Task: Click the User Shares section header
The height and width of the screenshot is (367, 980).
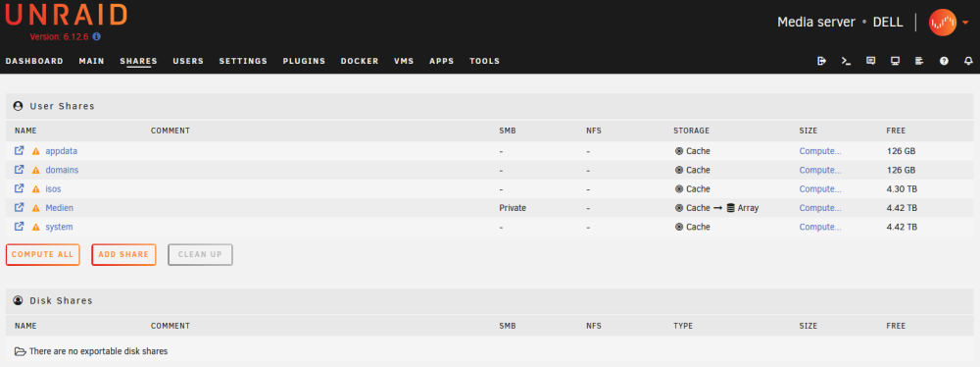Action: (490, 106)
